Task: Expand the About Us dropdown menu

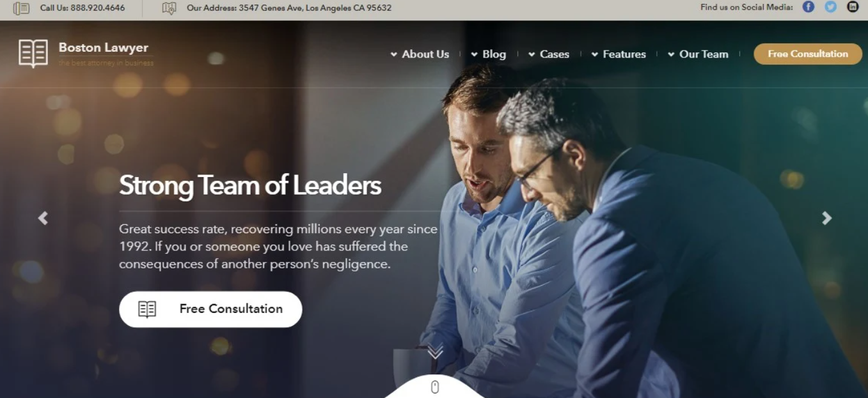Action: pos(420,54)
